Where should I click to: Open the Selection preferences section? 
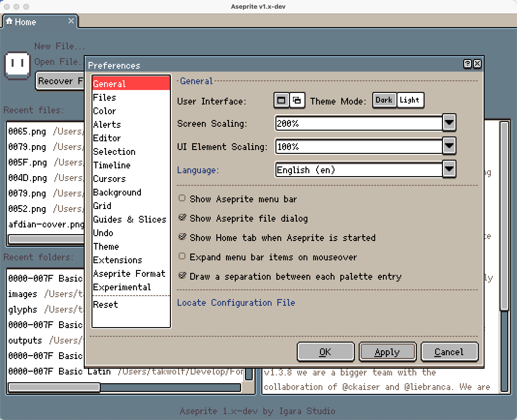131,151
